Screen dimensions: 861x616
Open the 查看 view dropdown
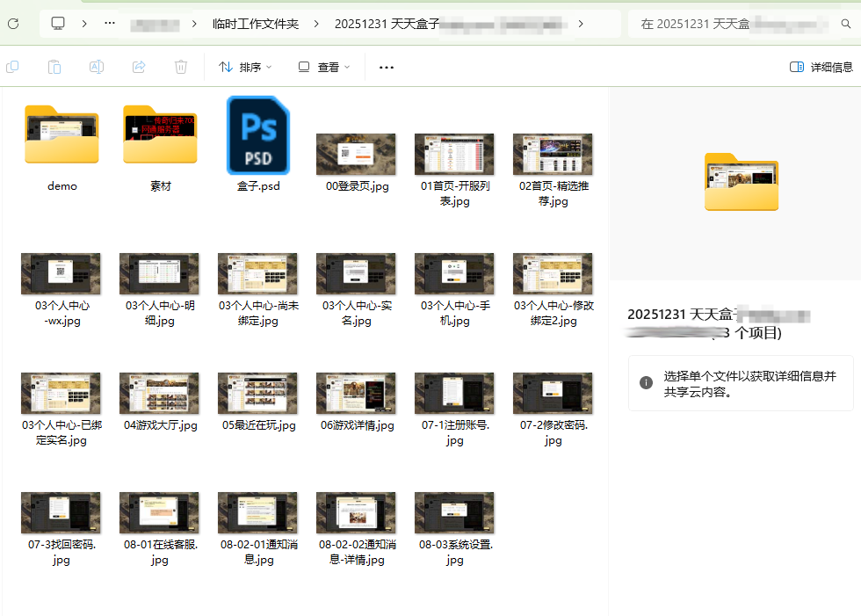322,67
